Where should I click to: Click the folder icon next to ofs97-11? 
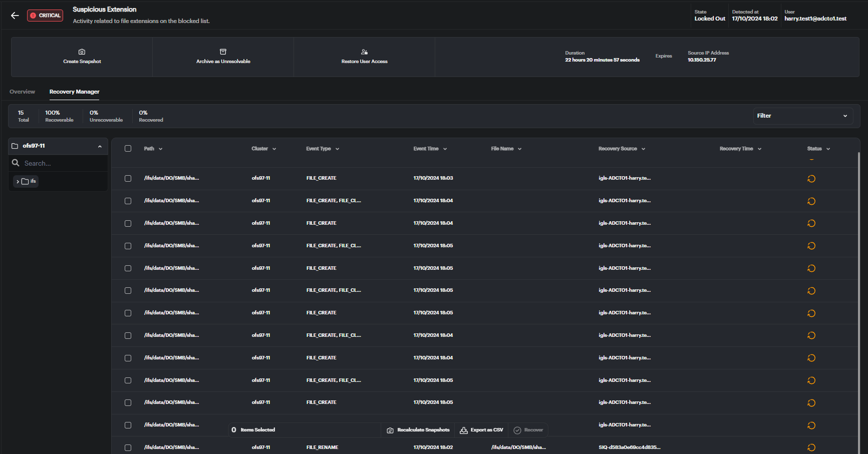pos(15,146)
